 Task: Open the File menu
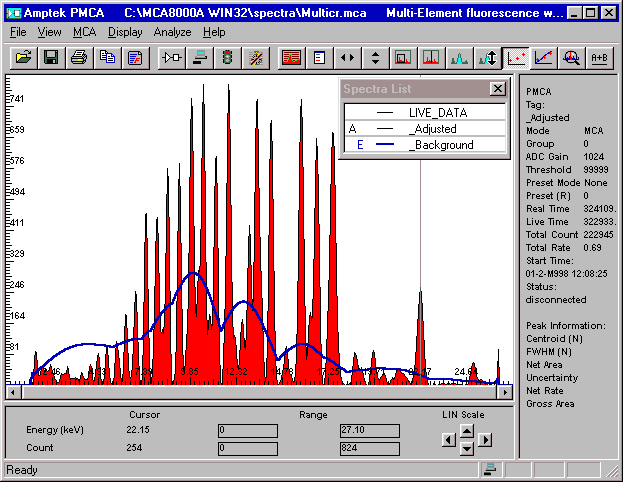point(18,32)
